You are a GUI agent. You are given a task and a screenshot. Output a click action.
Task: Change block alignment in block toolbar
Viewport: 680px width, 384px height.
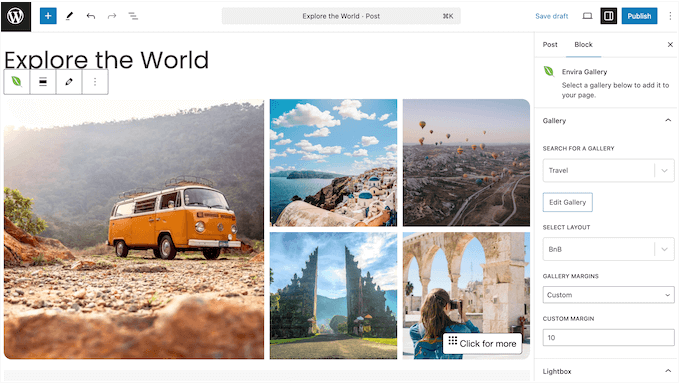coord(43,82)
